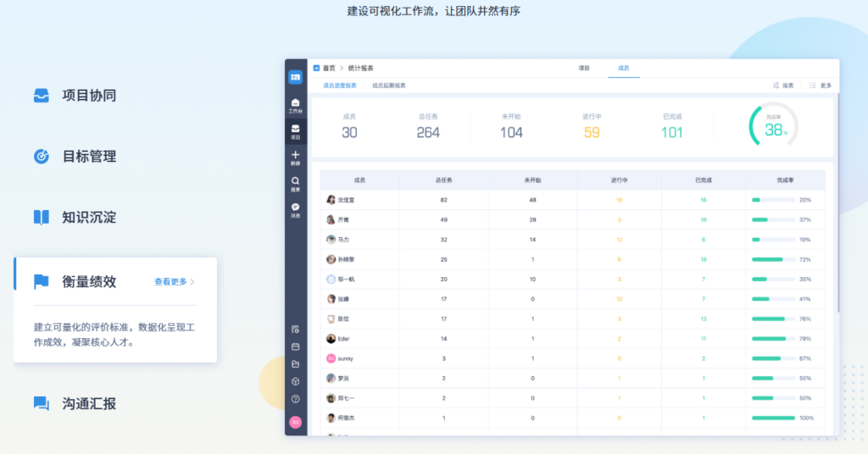868x454 pixels.
Task: Click the 264 total tasks figure
Action: 428,133
